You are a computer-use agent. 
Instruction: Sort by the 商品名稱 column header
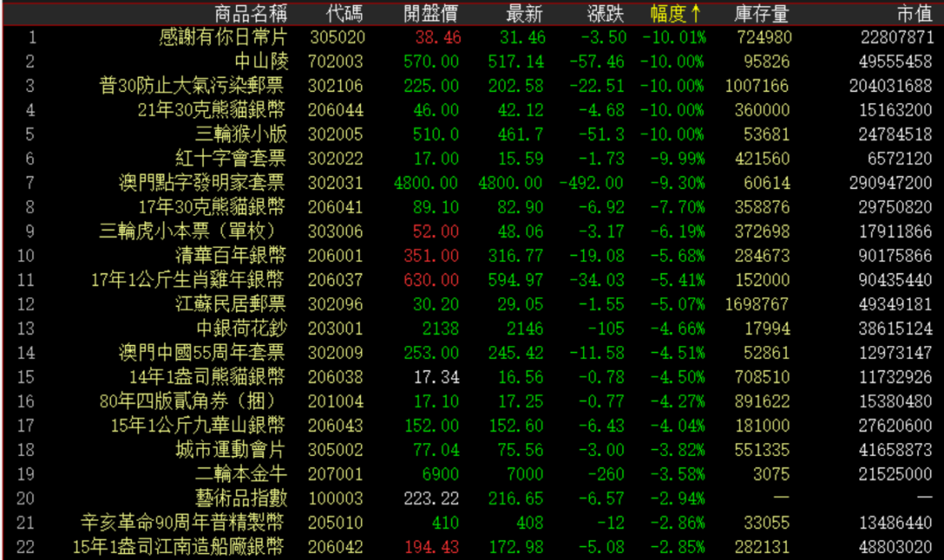[251, 13]
